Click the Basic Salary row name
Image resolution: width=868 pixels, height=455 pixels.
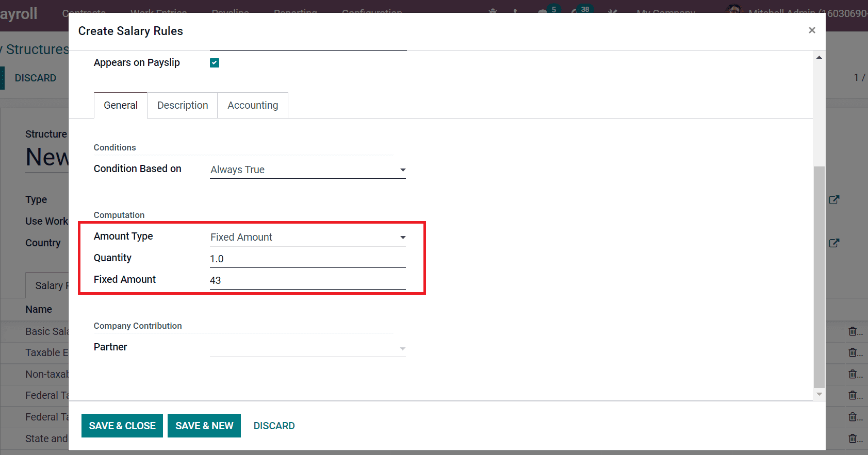[x=47, y=331]
